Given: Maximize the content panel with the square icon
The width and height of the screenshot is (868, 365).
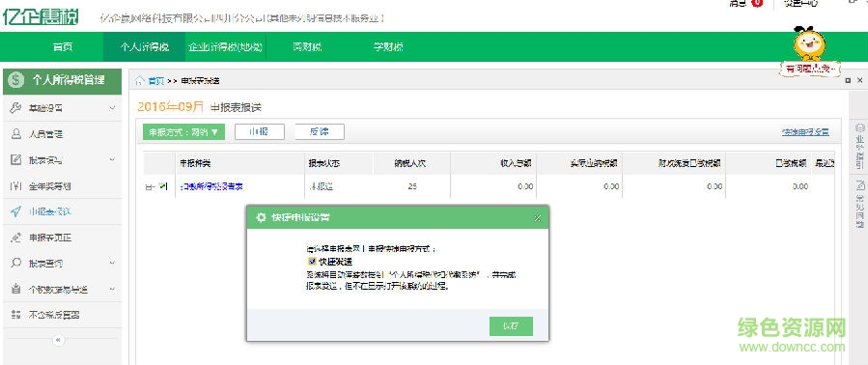Looking at the screenshot, I should (x=849, y=81).
